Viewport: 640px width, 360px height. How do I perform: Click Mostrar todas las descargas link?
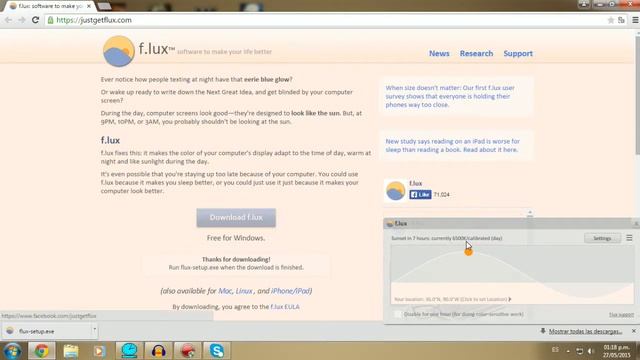pyautogui.click(x=585, y=331)
